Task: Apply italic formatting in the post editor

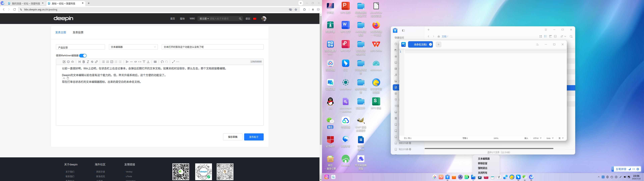Action: [88, 62]
